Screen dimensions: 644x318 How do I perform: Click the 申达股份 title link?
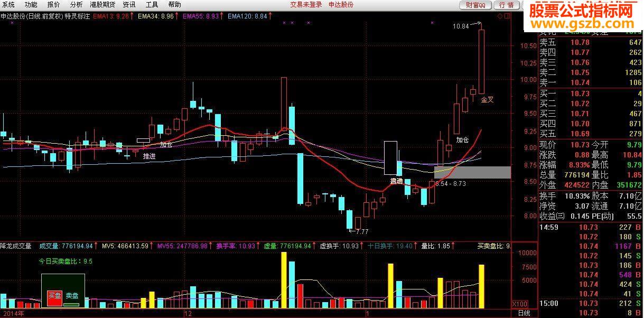(341, 5)
